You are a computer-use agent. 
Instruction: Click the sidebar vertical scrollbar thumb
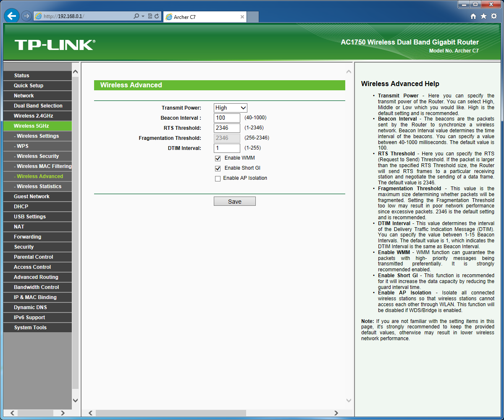(76, 233)
